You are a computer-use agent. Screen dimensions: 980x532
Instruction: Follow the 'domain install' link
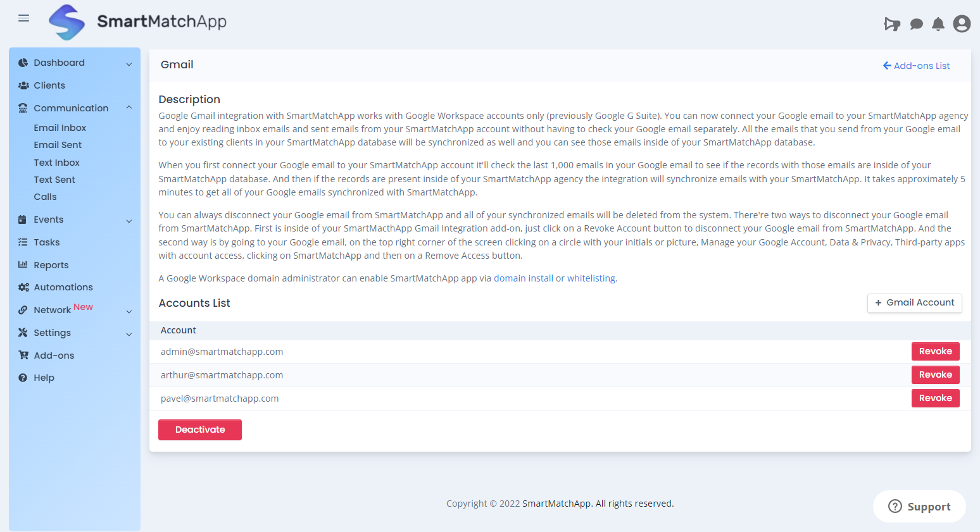click(523, 278)
